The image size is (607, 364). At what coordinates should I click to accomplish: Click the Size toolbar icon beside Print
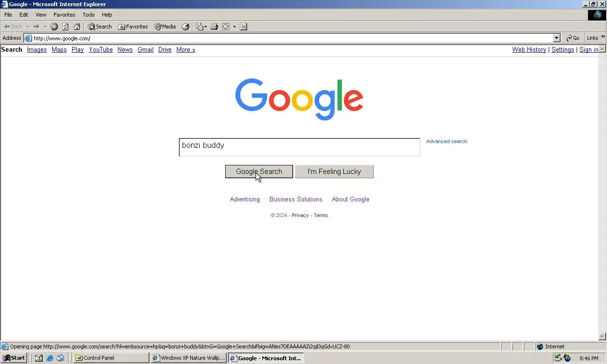[x=226, y=27]
